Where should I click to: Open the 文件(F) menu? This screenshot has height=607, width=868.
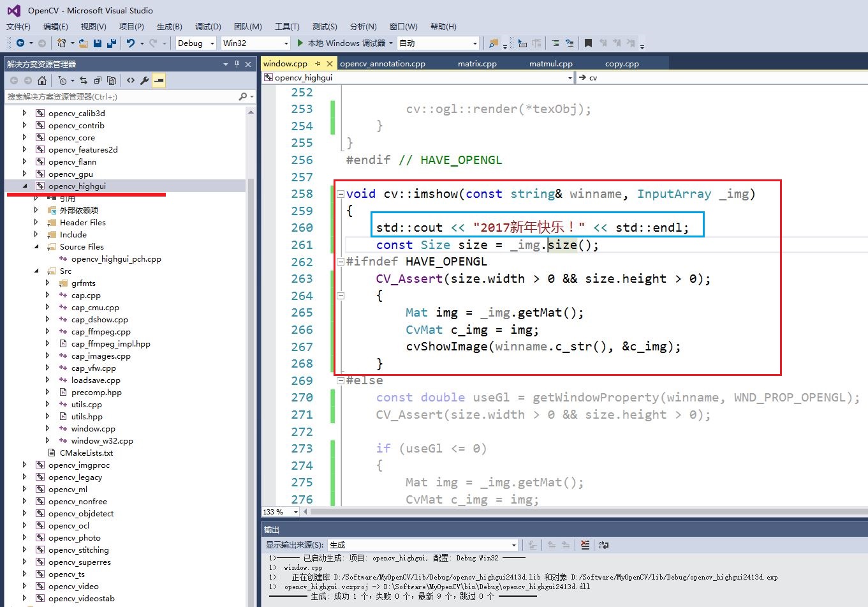pos(18,26)
